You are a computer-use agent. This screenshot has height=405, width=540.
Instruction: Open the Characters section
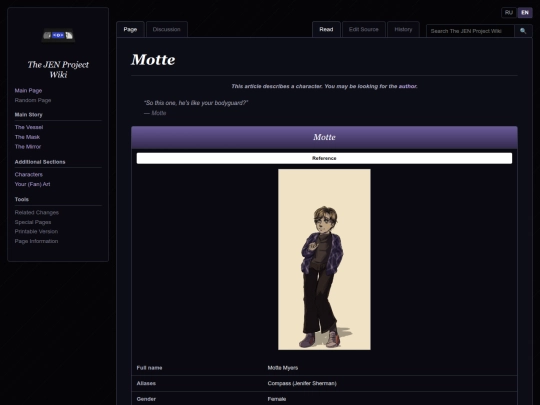pyautogui.click(x=29, y=174)
